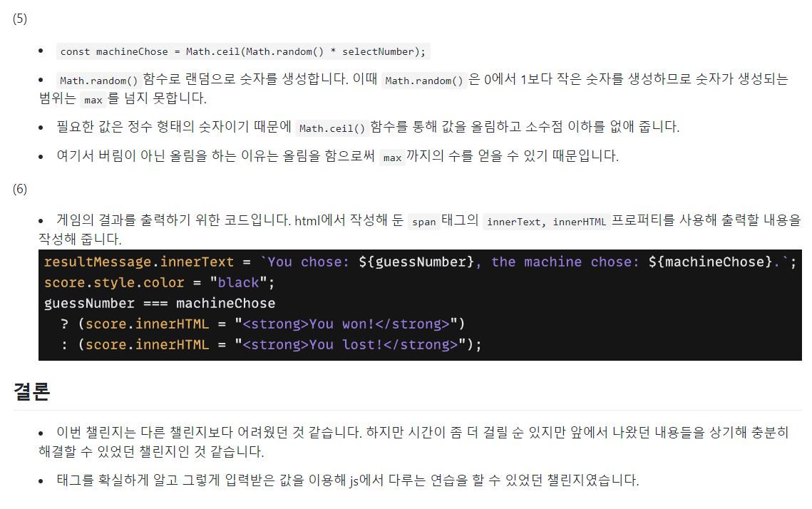Click the inline span code snippet

pyautogui.click(x=423, y=222)
